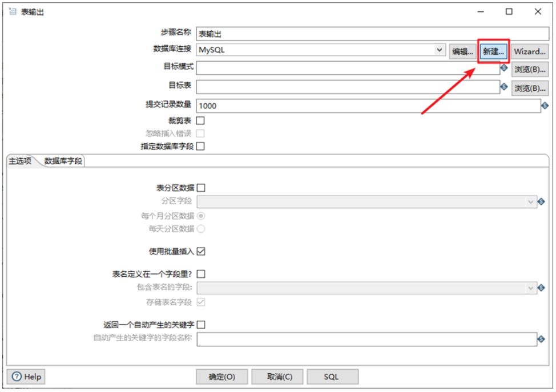
Task: Click variable diamond icon beside 提交记录数量 field
Action: [x=545, y=106]
